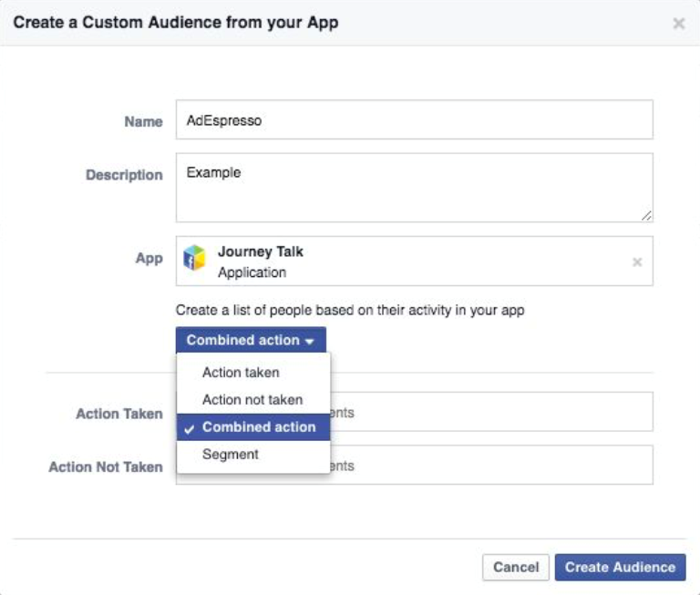Screen dimensions: 700x595
Task: Click the Description text area with Example
Action: 414,187
